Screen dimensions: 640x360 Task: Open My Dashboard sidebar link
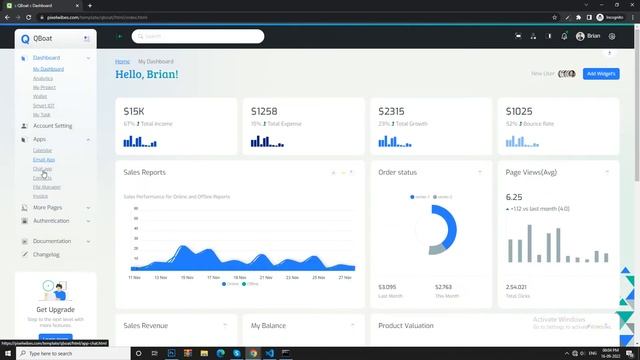pos(48,69)
